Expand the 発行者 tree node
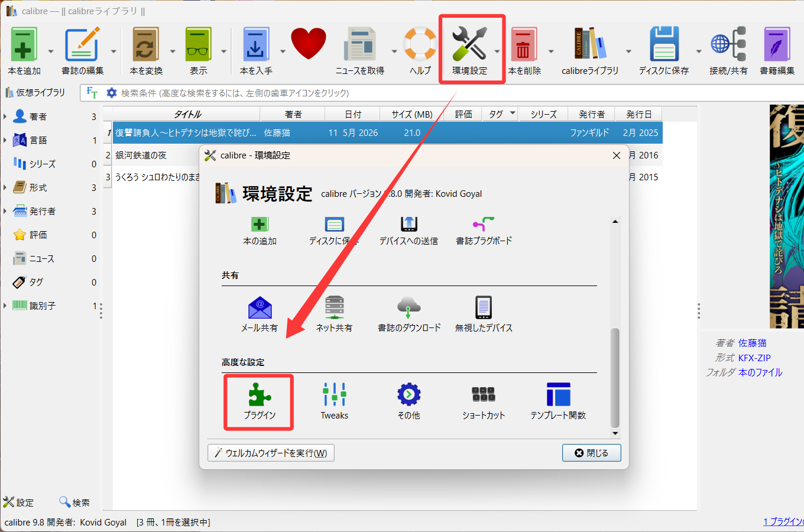804x532 pixels. click(x=5, y=211)
